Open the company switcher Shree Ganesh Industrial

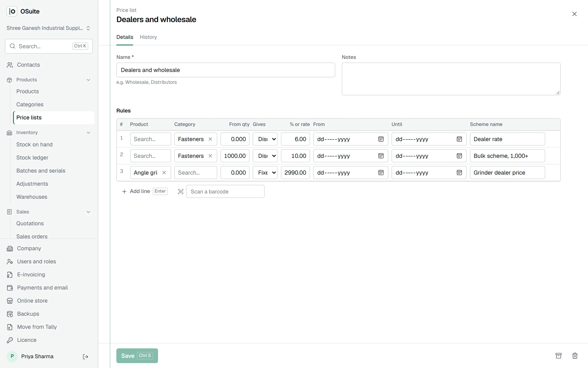(x=49, y=28)
